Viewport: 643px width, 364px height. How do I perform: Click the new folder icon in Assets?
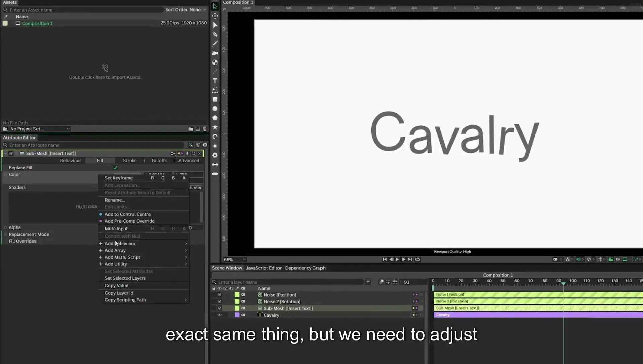pyautogui.click(x=191, y=129)
